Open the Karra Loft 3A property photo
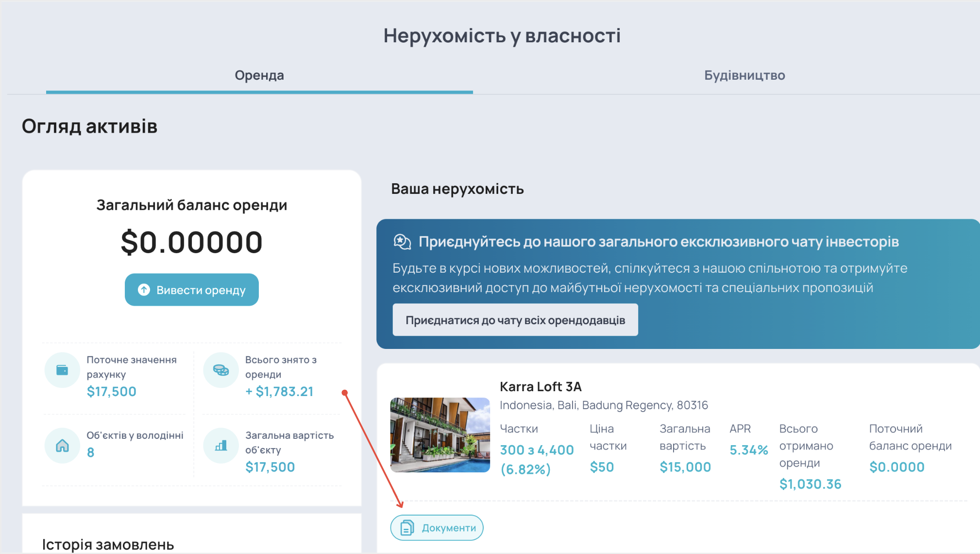The width and height of the screenshot is (980, 554). (x=440, y=435)
